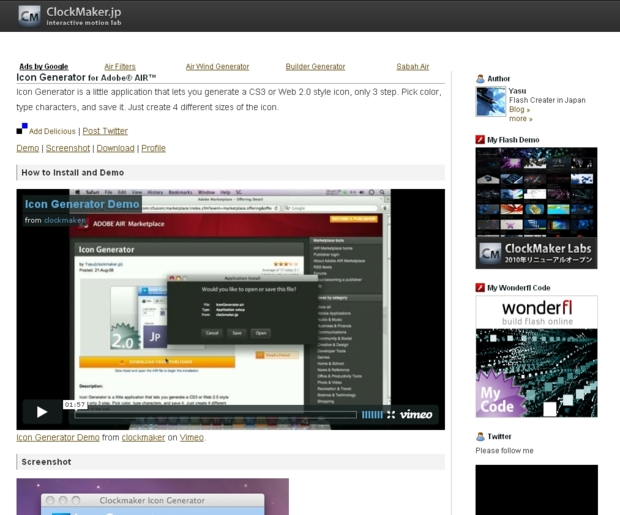Click the video progress bar

215,415
